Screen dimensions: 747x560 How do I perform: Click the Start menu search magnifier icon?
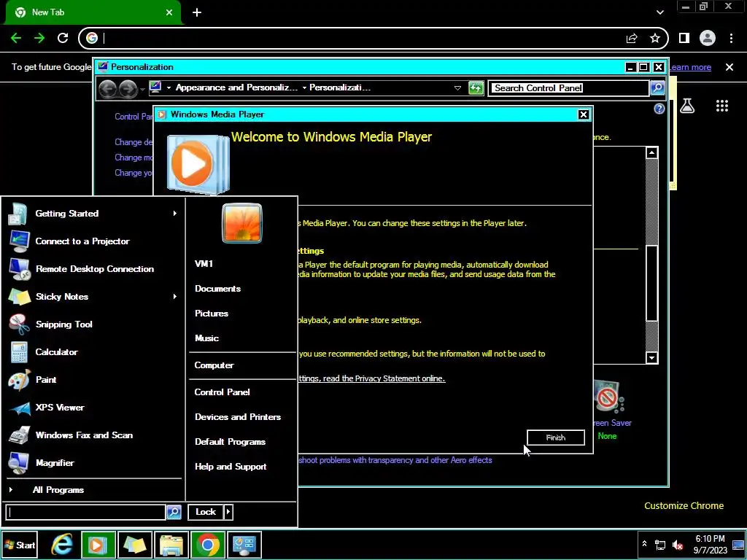click(x=174, y=512)
